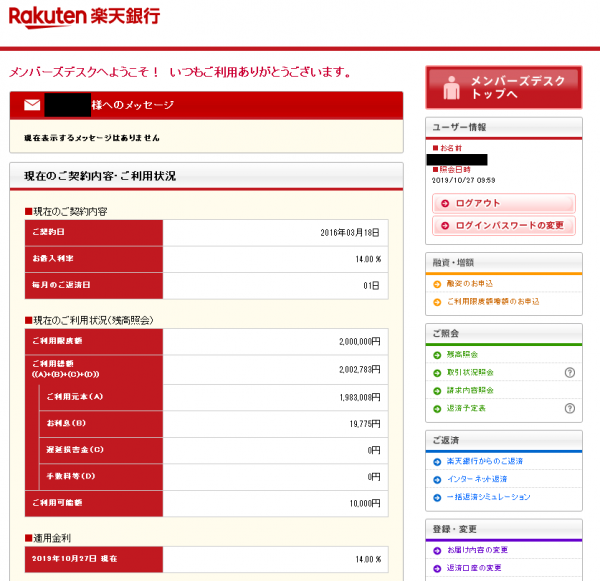This screenshot has width=600, height=581.
Task: Click the green arrow icon beside 残高照会
Action: pos(437,355)
